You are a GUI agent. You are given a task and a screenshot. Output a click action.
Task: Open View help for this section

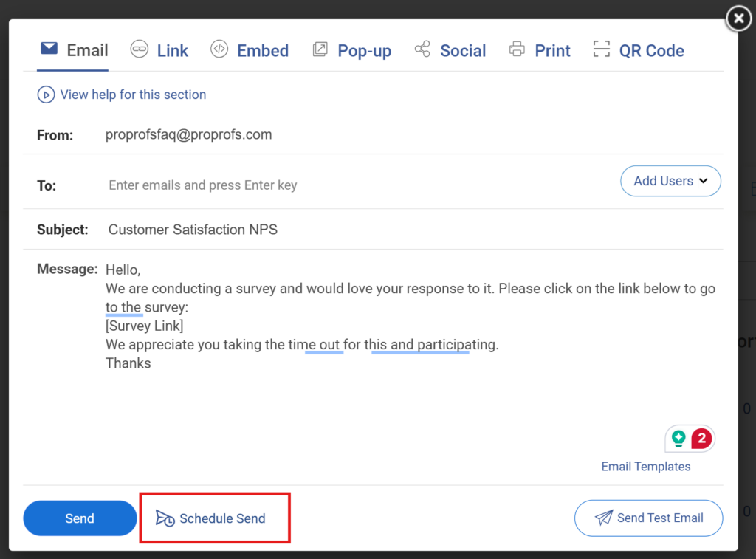click(x=133, y=95)
